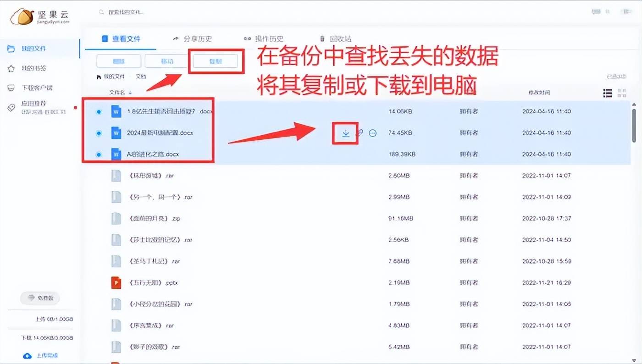
Task: Deselect the 2024最新电脑配置.docx radio
Action: tap(99, 133)
